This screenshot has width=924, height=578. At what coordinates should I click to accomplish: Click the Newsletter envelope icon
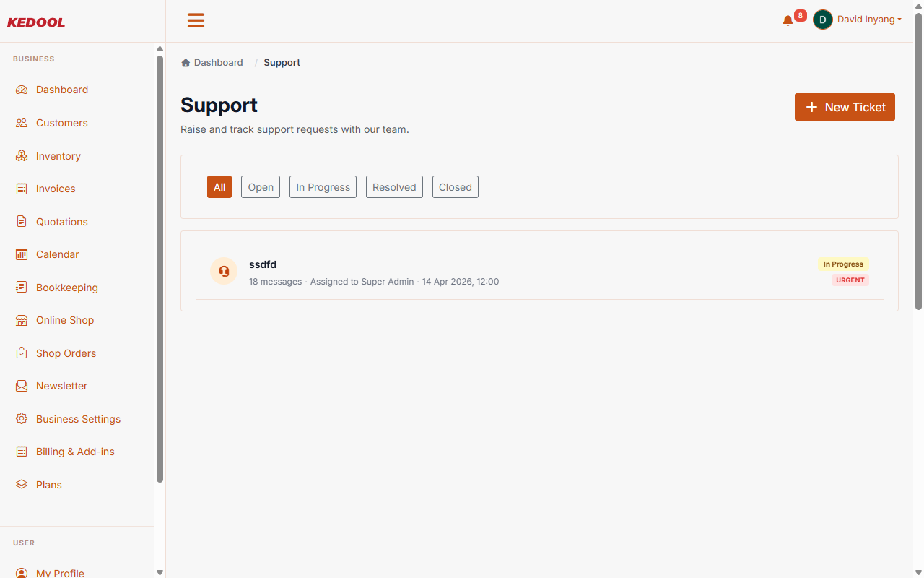tap(22, 386)
